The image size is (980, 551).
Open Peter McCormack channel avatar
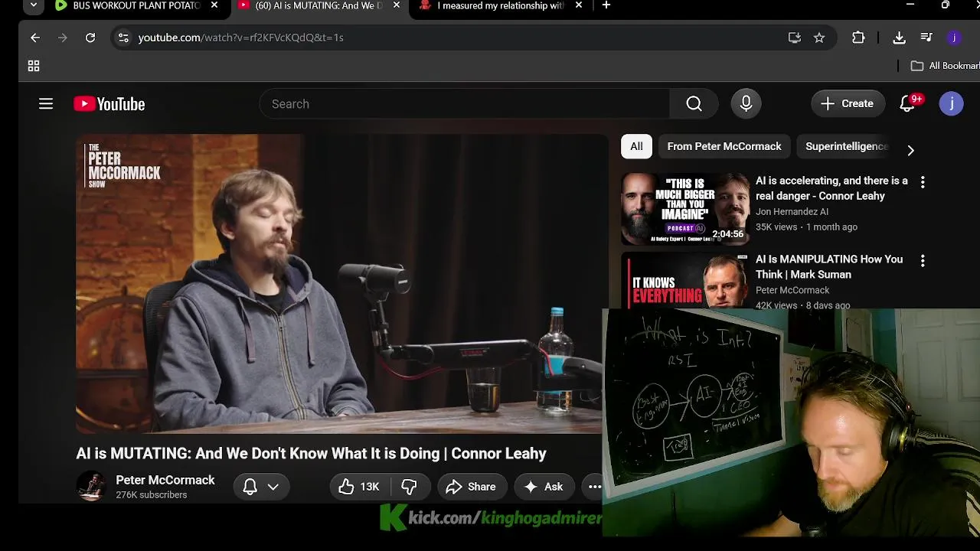tap(91, 486)
